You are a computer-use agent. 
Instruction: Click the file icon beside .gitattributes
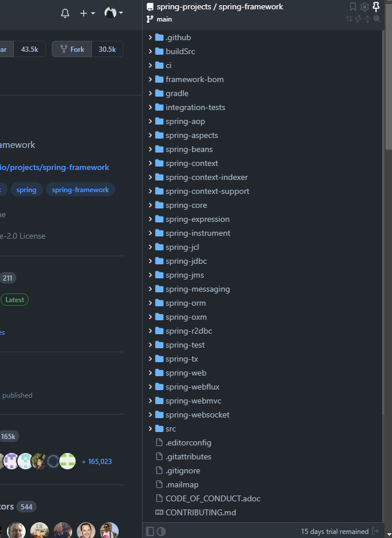[x=159, y=456]
